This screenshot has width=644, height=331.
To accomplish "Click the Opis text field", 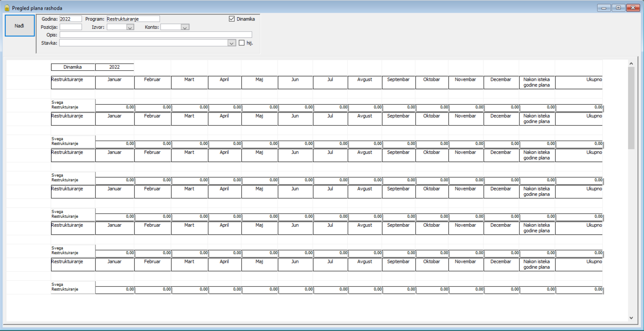I will pyautogui.click(x=156, y=35).
